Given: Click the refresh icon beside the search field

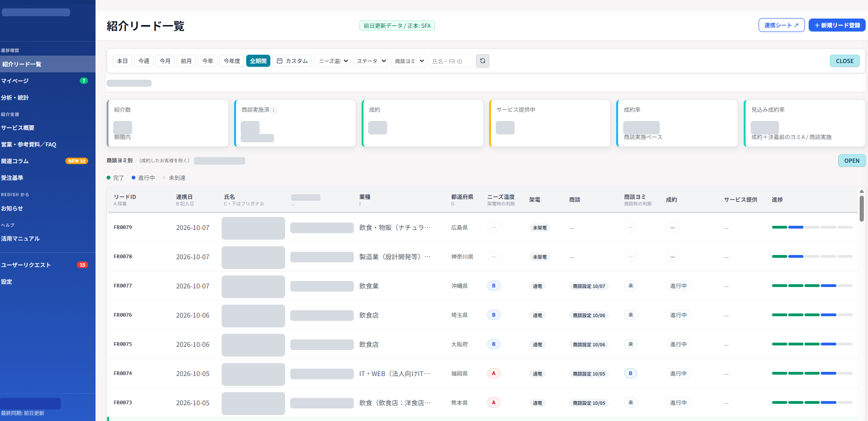Looking at the screenshot, I should click(483, 61).
